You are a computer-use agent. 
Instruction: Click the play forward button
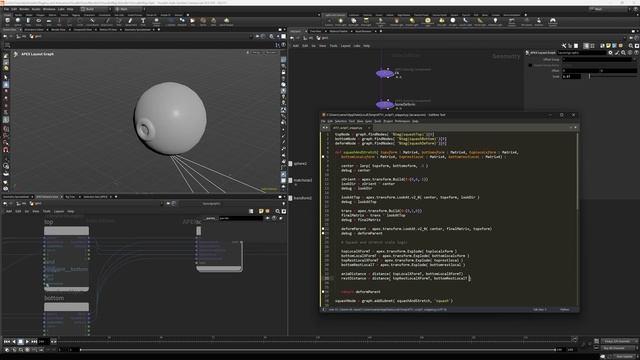27,341
